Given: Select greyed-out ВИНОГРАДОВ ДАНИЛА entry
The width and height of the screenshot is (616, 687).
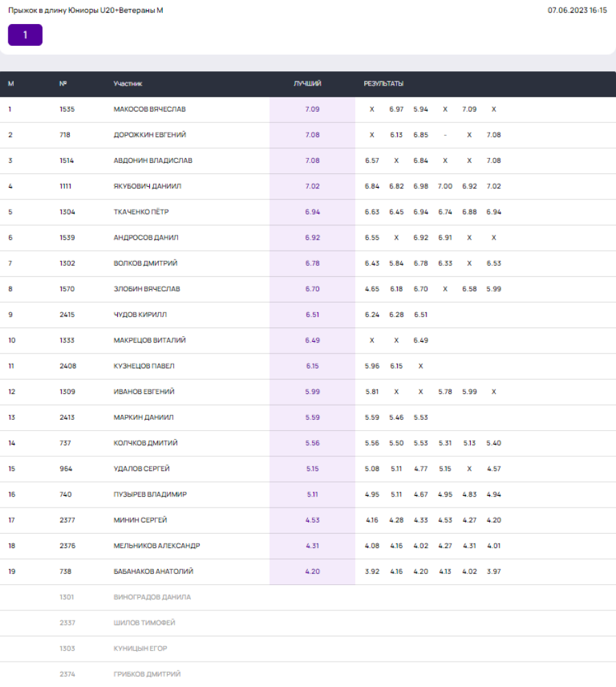Looking at the screenshot, I should 152,597.
